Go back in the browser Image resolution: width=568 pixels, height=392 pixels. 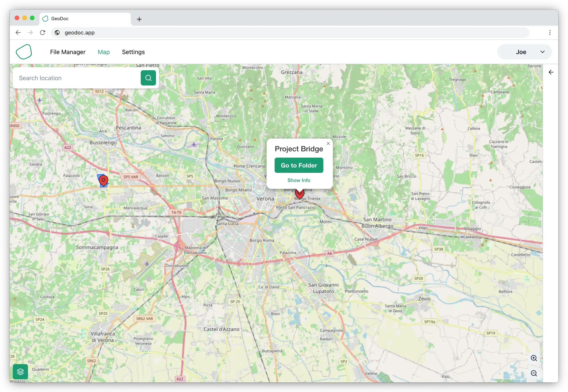(x=18, y=32)
